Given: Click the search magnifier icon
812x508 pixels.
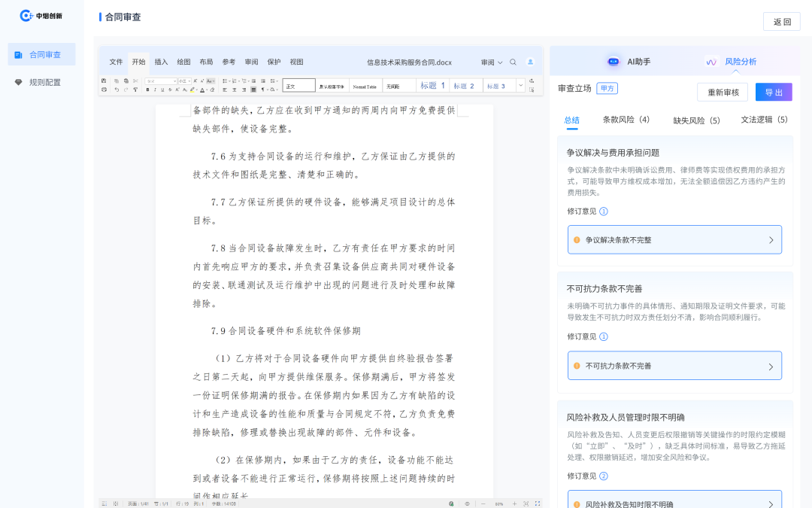Looking at the screenshot, I should pyautogui.click(x=514, y=62).
